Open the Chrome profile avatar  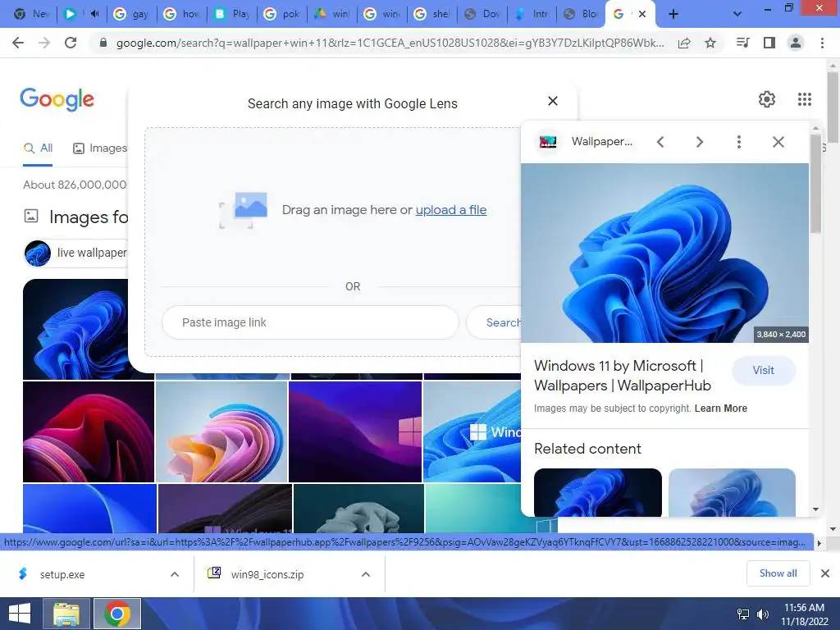(x=796, y=43)
